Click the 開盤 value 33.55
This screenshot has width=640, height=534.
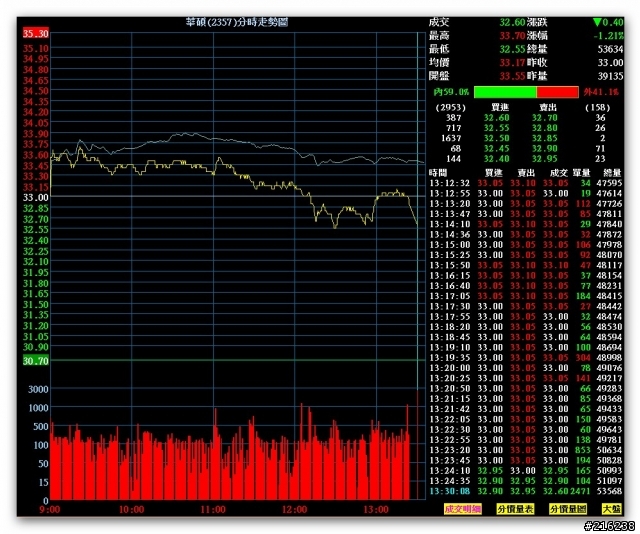(x=512, y=76)
